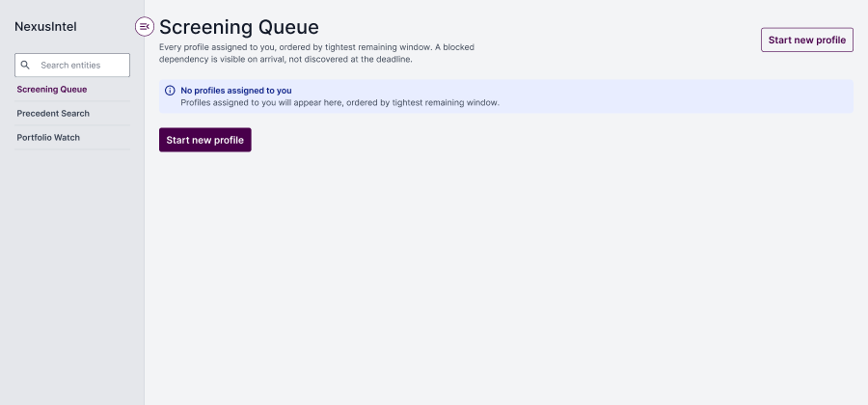Image resolution: width=868 pixels, height=405 pixels.
Task: Open the Screening Queue nav item
Action: (72, 89)
